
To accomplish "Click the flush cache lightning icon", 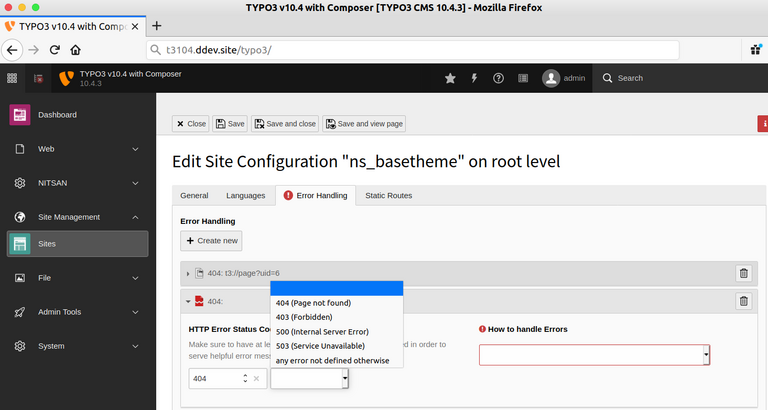I will point(474,78).
